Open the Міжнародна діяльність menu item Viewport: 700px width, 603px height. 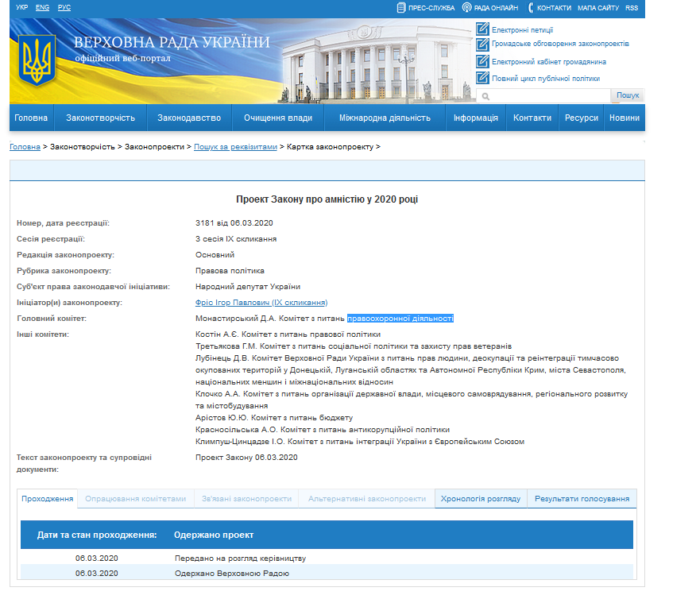tap(385, 118)
